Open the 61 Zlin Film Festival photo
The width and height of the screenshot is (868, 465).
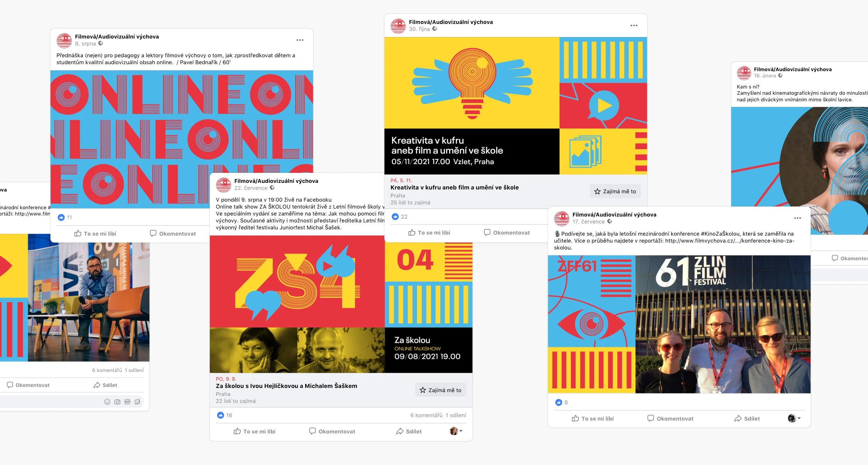[723, 324]
